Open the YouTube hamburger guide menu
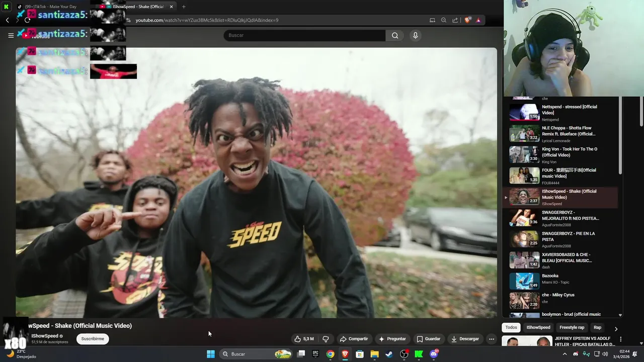This screenshot has width=644, height=362. coord(11,35)
